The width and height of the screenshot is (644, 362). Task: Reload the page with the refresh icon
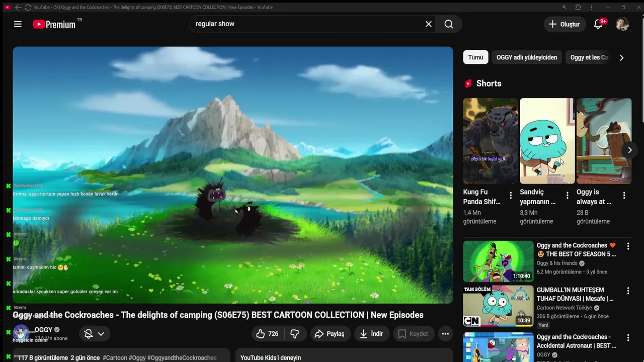click(x=28, y=7)
